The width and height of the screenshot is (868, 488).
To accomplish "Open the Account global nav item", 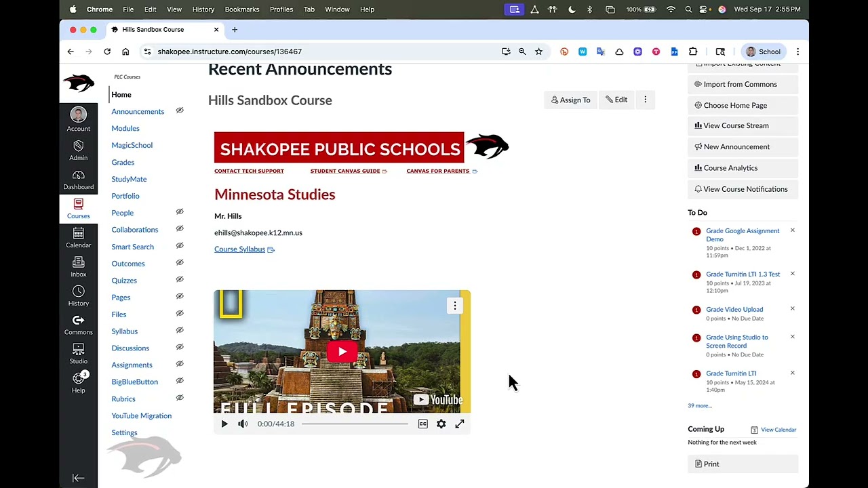I will pyautogui.click(x=79, y=120).
